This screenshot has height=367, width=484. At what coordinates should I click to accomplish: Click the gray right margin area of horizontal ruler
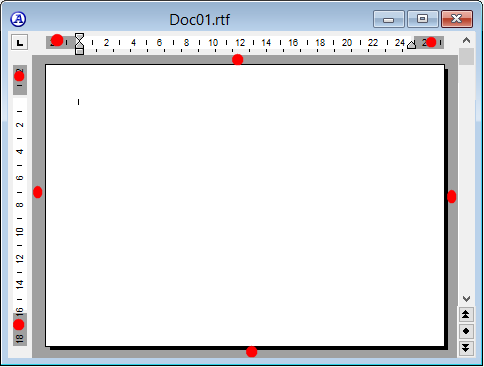tap(429, 42)
